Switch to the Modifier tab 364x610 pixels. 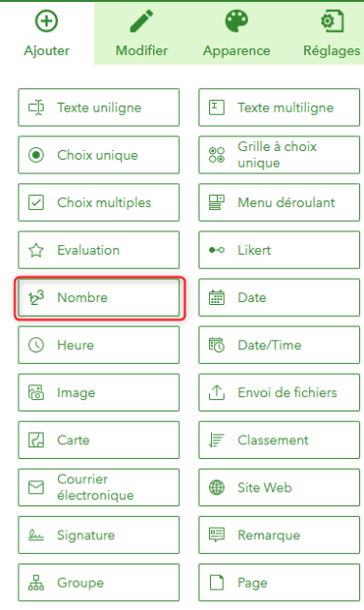[x=141, y=33]
